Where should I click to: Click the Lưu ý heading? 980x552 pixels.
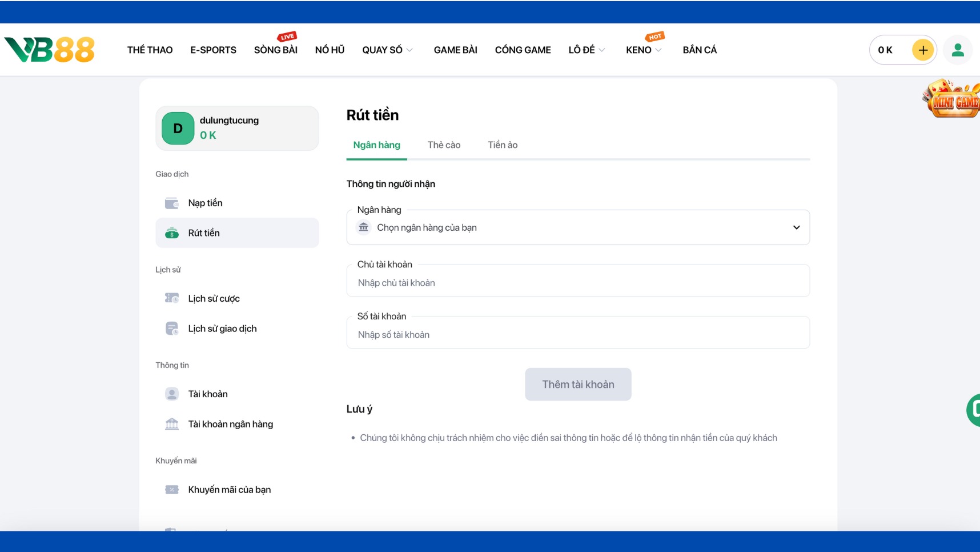[359, 409]
